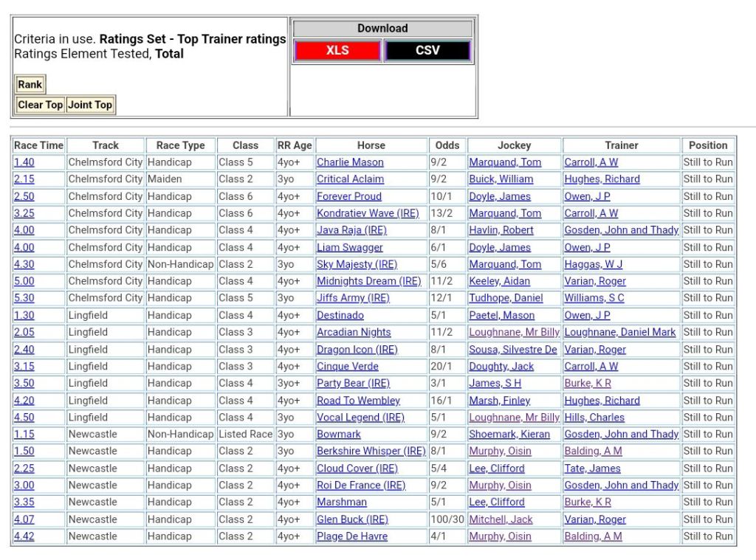Image resolution: width=756 pixels, height=560 pixels.
Task: View horse Destinado details
Action: pyautogui.click(x=340, y=315)
